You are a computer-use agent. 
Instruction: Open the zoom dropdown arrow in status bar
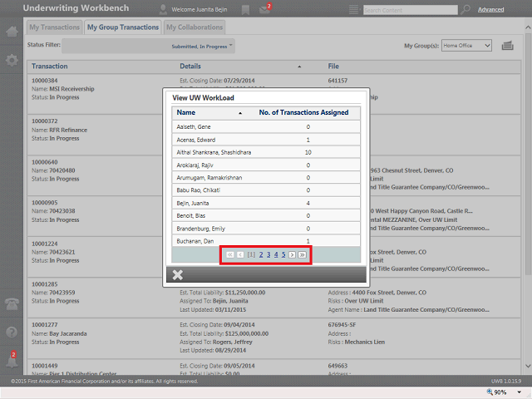(519, 392)
